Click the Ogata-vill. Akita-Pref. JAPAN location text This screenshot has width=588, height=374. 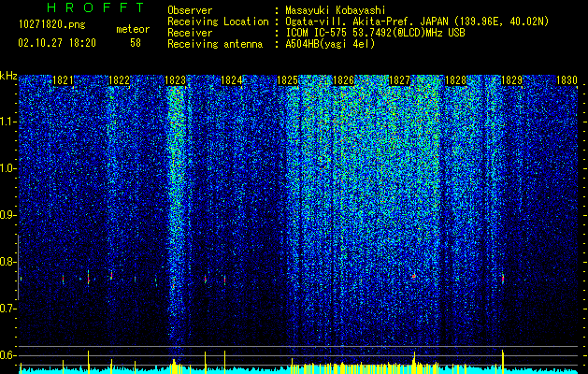coord(366,22)
